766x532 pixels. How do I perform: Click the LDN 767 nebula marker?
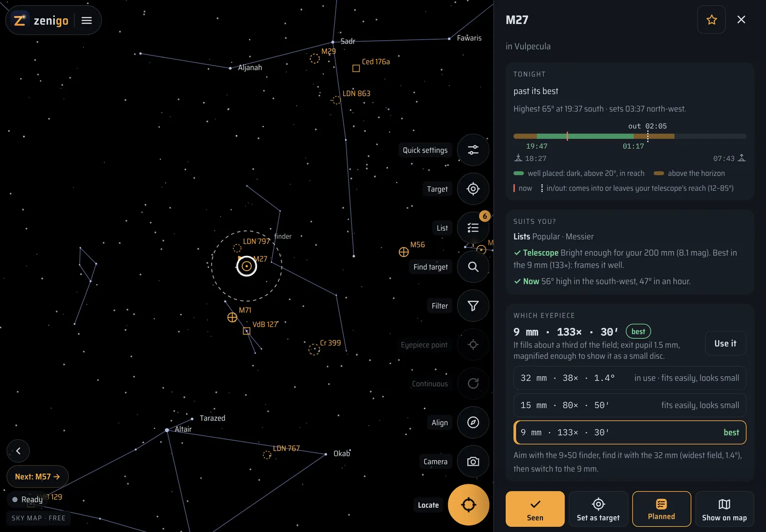pos(267,455)
